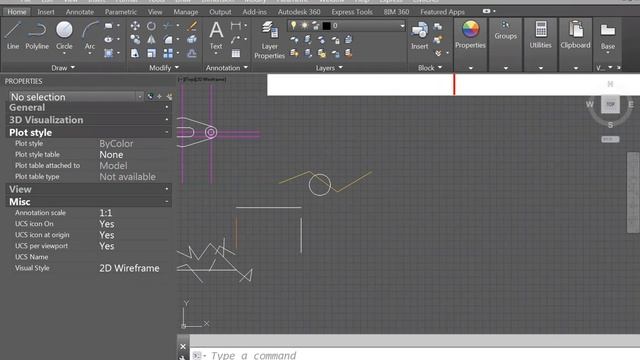Toggle UCS icon On value Yes
640x360 pixels.
(107, 224)
